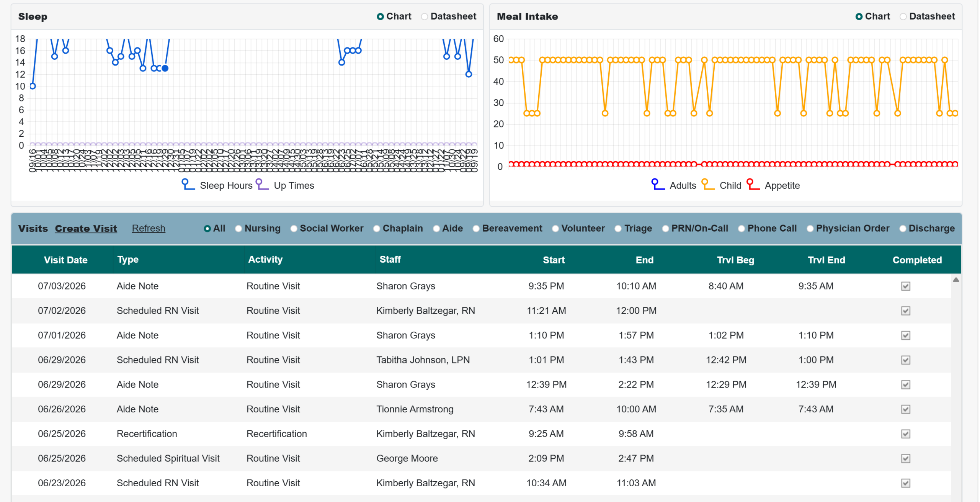
Task: Filter visits by Bereavement
Action: pyautogui.click(x=476, y=229)
